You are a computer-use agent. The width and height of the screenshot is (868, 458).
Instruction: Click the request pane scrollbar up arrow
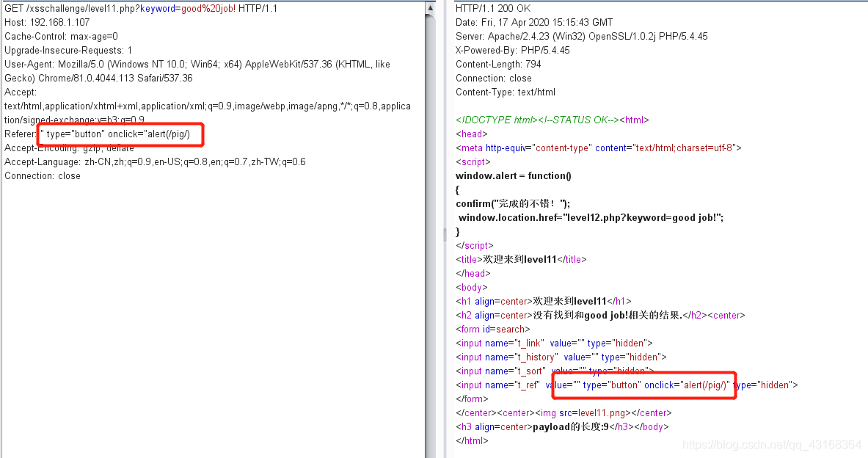pyautogui.click(x=430, y=8)
